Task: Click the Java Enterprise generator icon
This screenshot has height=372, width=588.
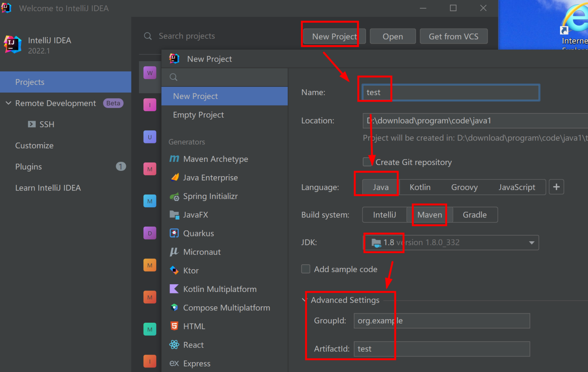Action: tap(174, 177)
